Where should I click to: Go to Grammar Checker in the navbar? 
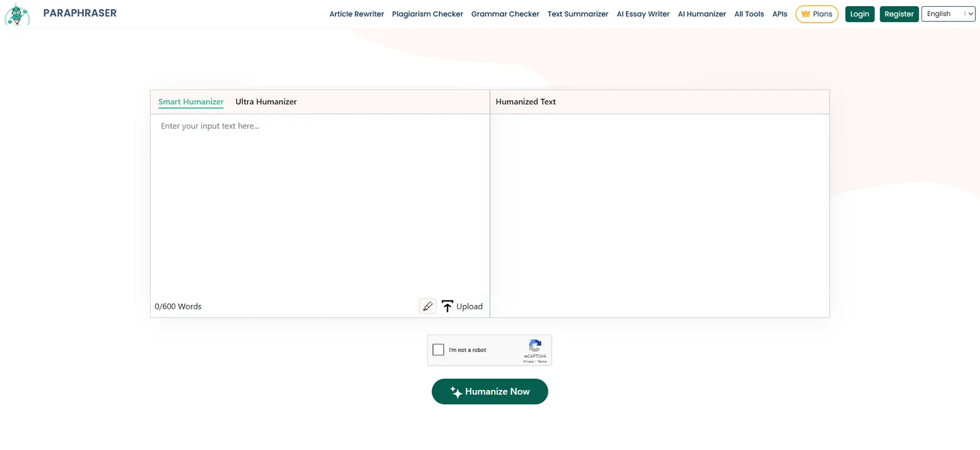505,14
